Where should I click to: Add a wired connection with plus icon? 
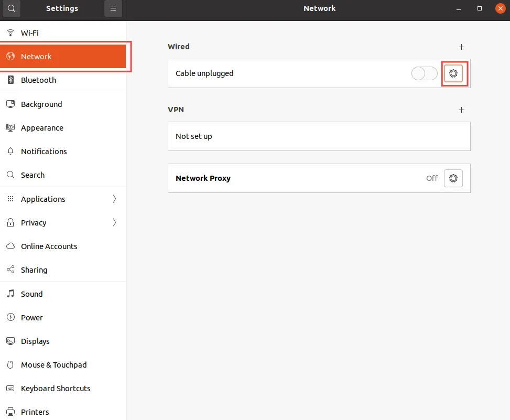pyautogui.click(x=461, y=47)
